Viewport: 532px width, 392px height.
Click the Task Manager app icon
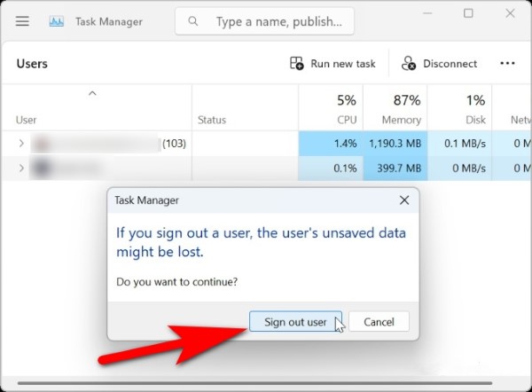tap(57, 21)
